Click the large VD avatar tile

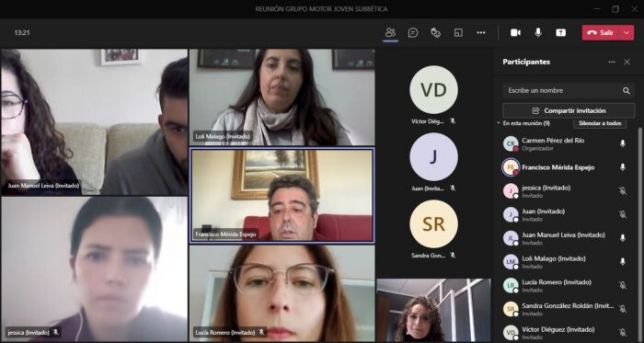433,89
